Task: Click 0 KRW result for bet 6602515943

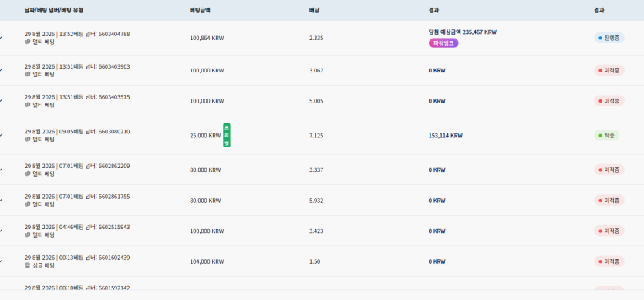Action: coord(437,231)
